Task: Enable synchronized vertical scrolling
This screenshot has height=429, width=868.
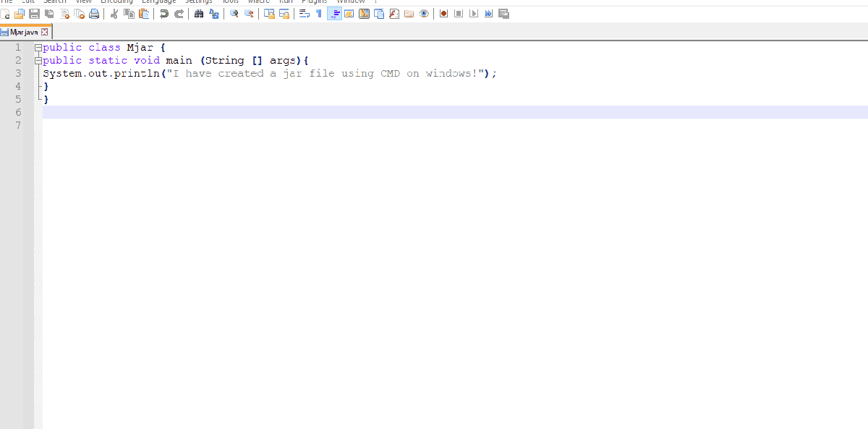Action: pos(268,13)
